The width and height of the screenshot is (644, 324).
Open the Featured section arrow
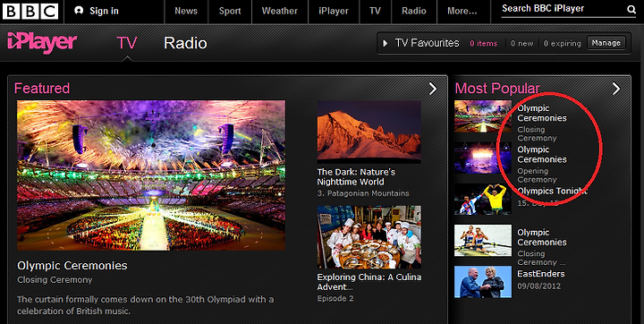pos(433,89)
